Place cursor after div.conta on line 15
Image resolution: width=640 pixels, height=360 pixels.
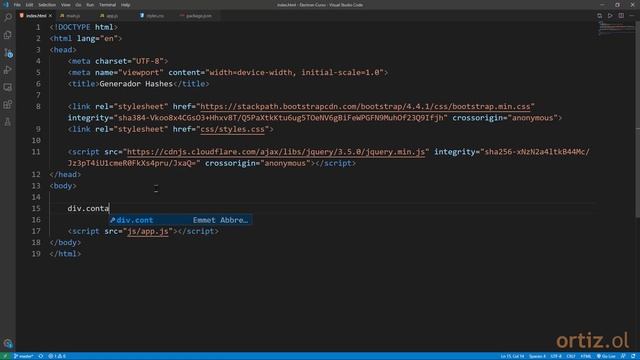click(110, 209)
